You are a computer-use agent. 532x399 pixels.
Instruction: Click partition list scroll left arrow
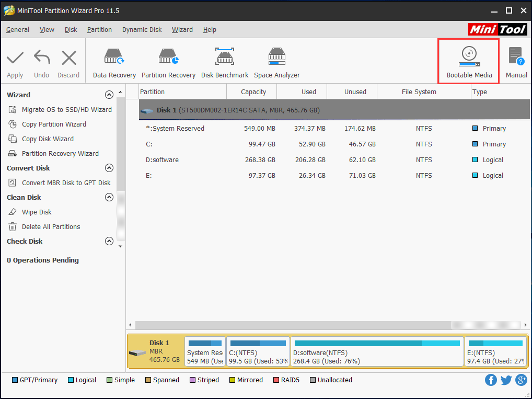click(x=130, y=325)
